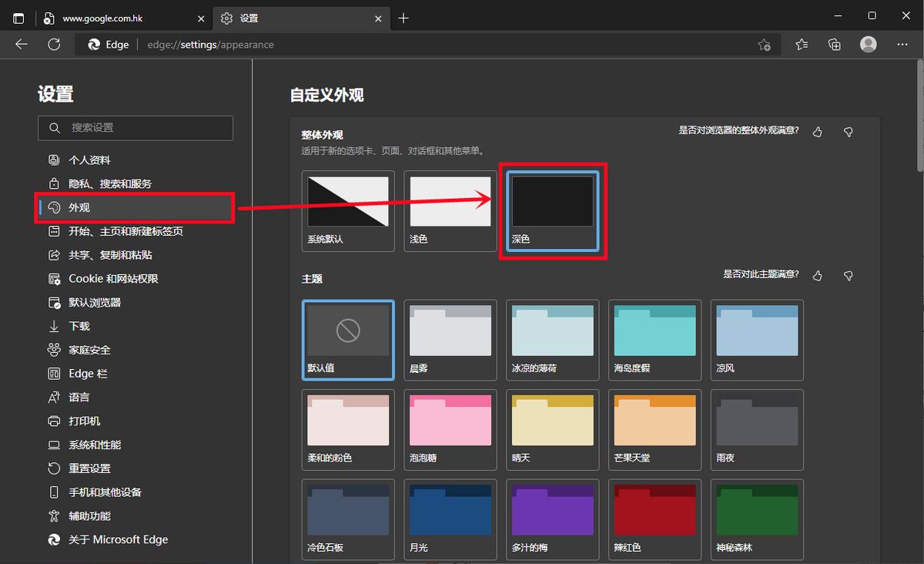
Task: Open Edge settings menu via ellipsis icon
Action: point(902,45)
